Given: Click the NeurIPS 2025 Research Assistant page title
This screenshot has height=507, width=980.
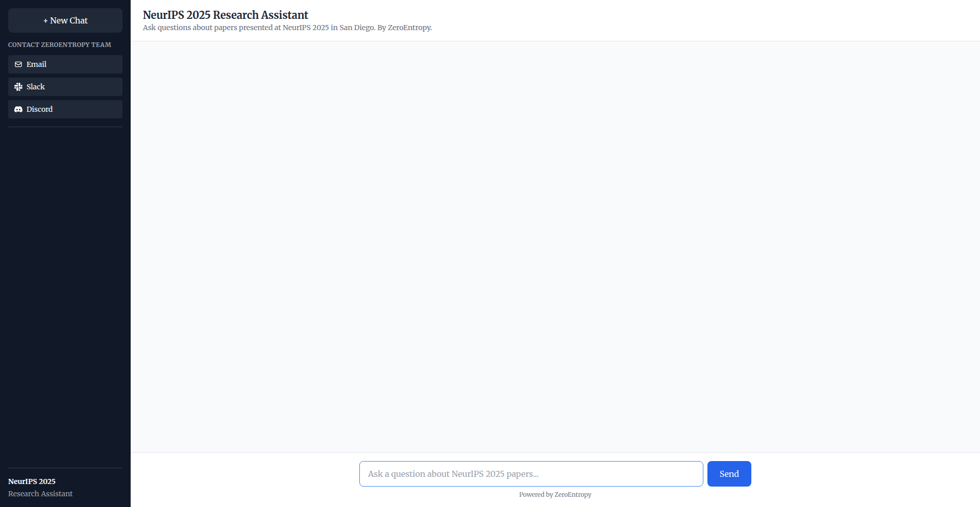Looking at the screenshot, I should click(225, 15).
